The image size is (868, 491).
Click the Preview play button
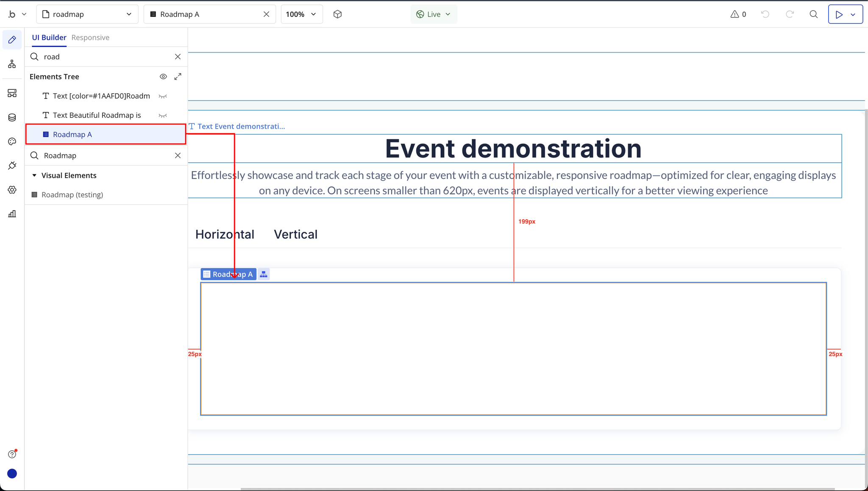pyautogui.click(x=839, y=14)
